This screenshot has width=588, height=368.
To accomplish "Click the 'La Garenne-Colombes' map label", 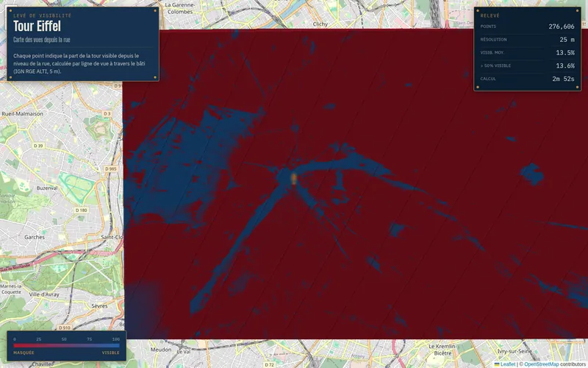I will [x=180, y=8].
